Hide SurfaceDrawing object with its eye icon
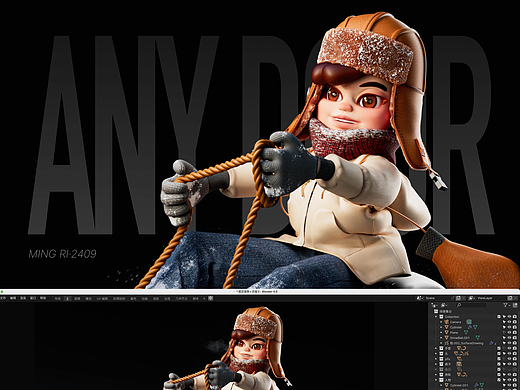520x390 pixels. click(x=509, y=343)
